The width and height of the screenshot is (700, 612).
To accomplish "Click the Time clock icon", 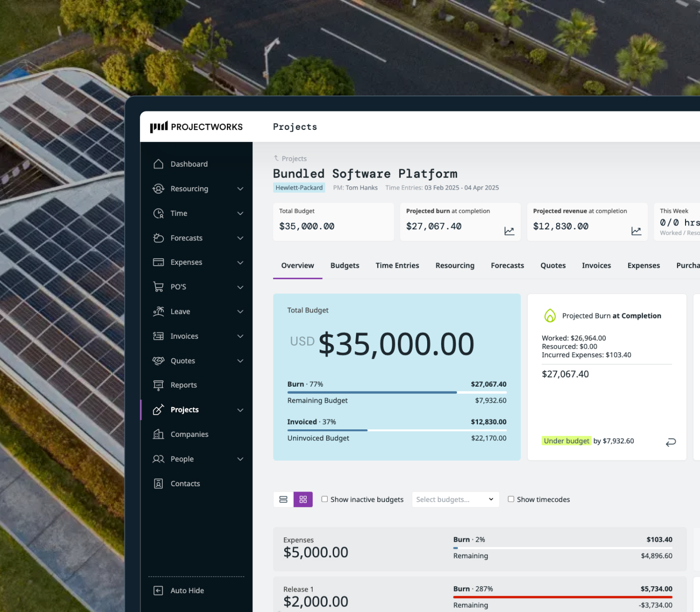I will point(158,213).
